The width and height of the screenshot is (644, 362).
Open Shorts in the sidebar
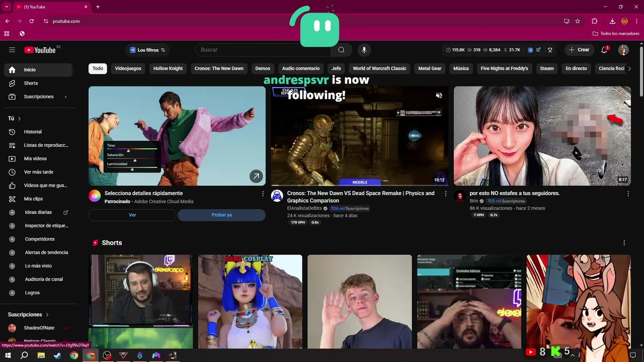[x=38, y=83]
